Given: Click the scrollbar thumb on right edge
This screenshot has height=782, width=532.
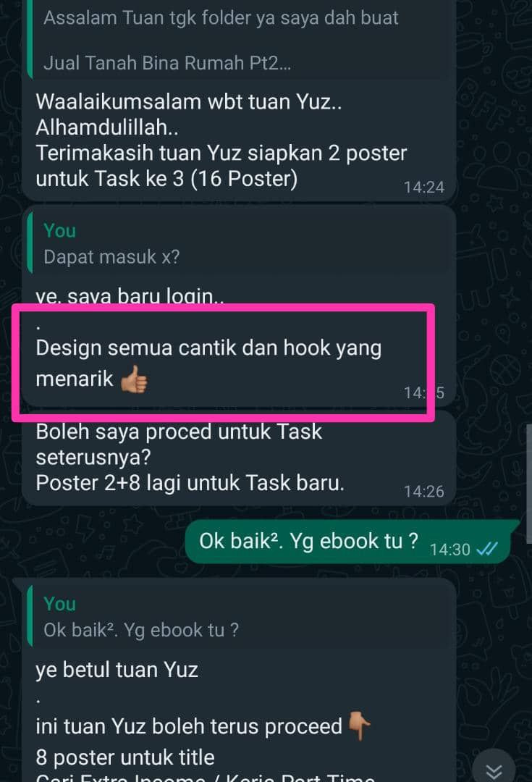Looking at the screenshot, I should [529, 484].
